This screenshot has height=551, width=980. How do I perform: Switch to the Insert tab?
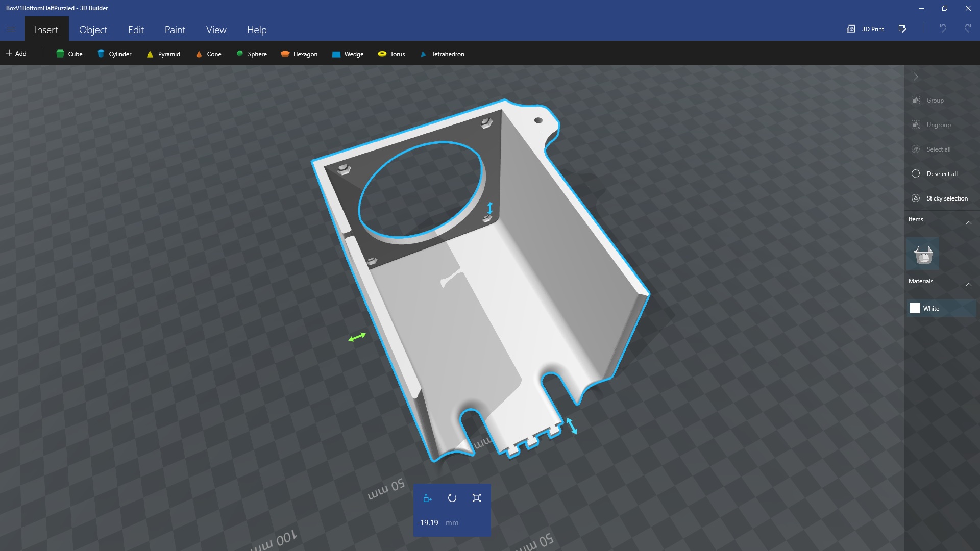46,30
